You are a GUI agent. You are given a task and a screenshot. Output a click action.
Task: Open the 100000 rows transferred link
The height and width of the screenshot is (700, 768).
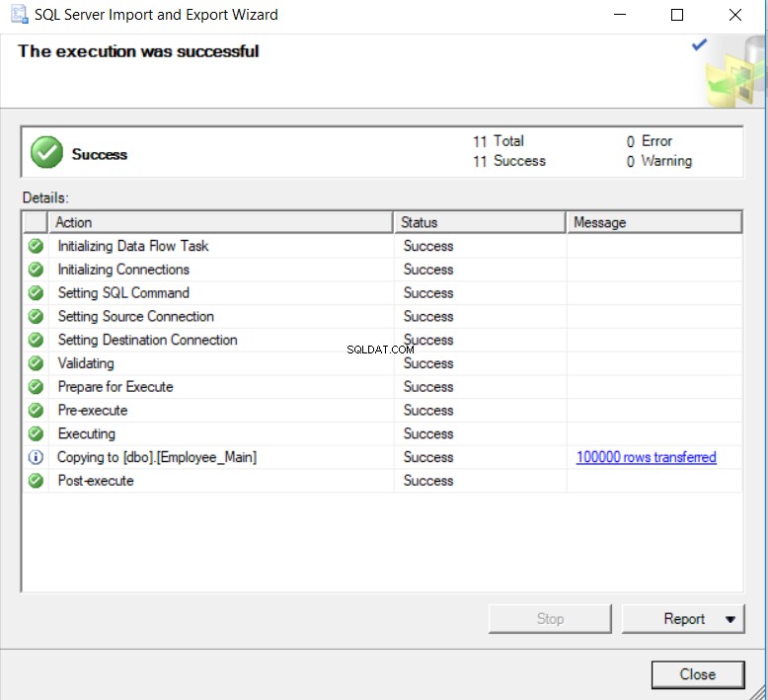646,457
